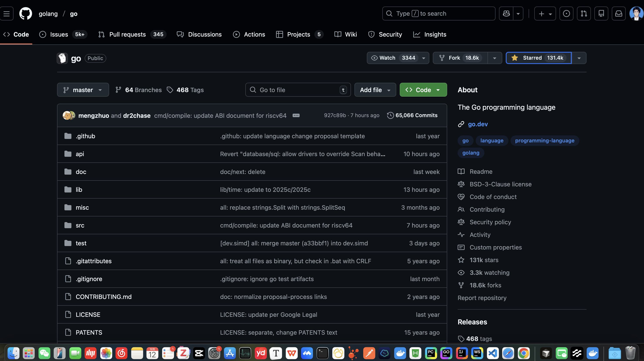This screenshot has height=361, width=644.
Task: Open the src folder
Action: (80, 225)
